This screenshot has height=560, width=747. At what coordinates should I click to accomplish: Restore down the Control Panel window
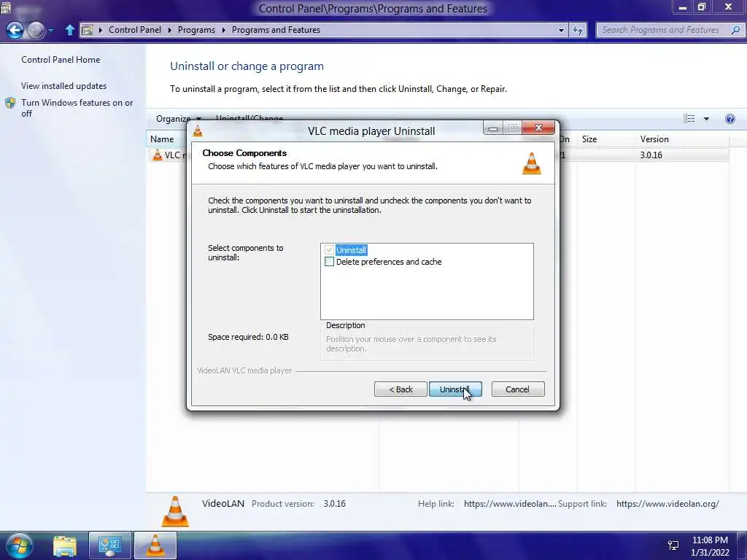pyautogui.click(x=701, y=7)
